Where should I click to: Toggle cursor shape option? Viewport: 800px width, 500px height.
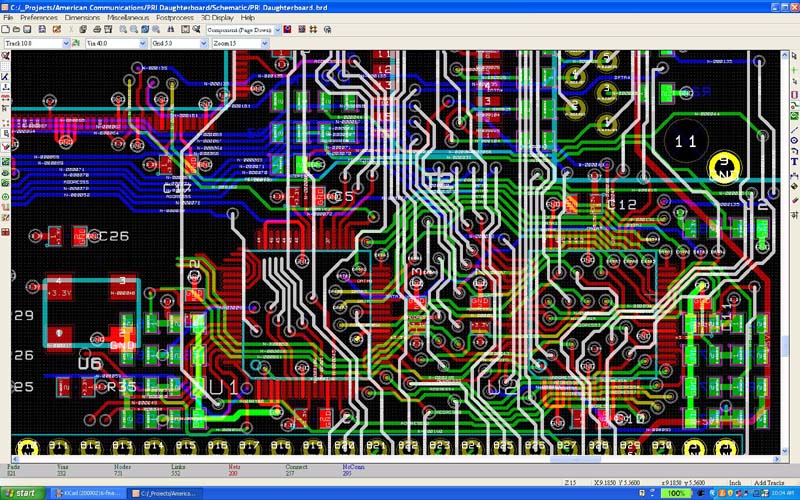point(5,109)
